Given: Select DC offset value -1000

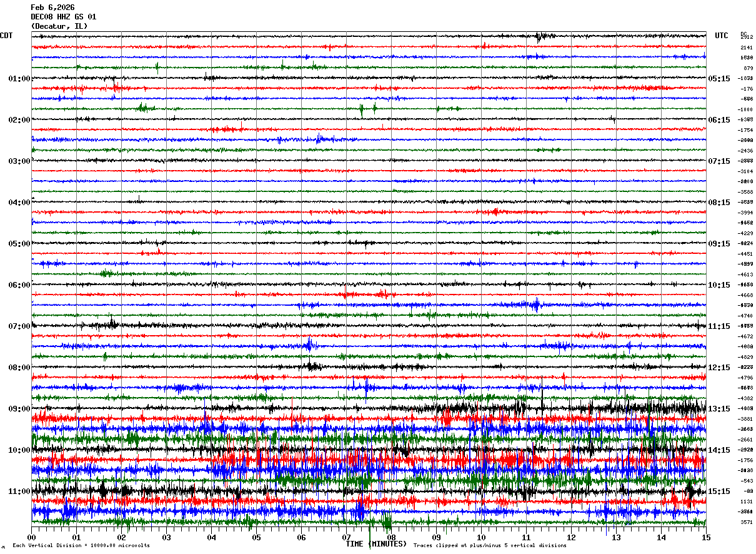Looking at the screenshot, I should pos(745,109).
